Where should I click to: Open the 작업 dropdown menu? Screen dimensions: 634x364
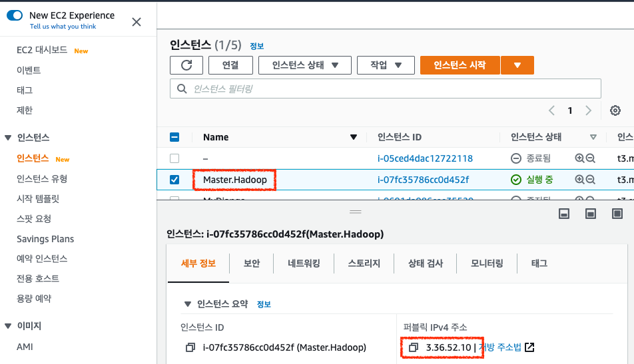(386, 65)
